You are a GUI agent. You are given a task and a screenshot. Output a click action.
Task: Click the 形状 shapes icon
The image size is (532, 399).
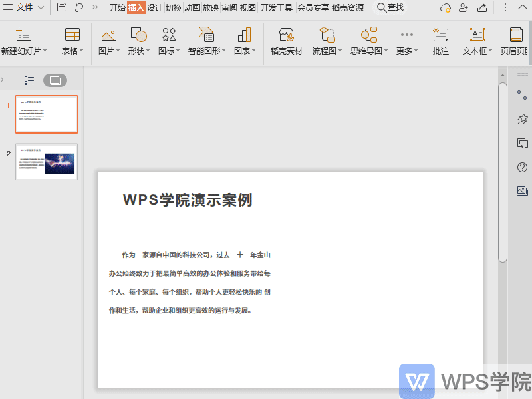139,35
